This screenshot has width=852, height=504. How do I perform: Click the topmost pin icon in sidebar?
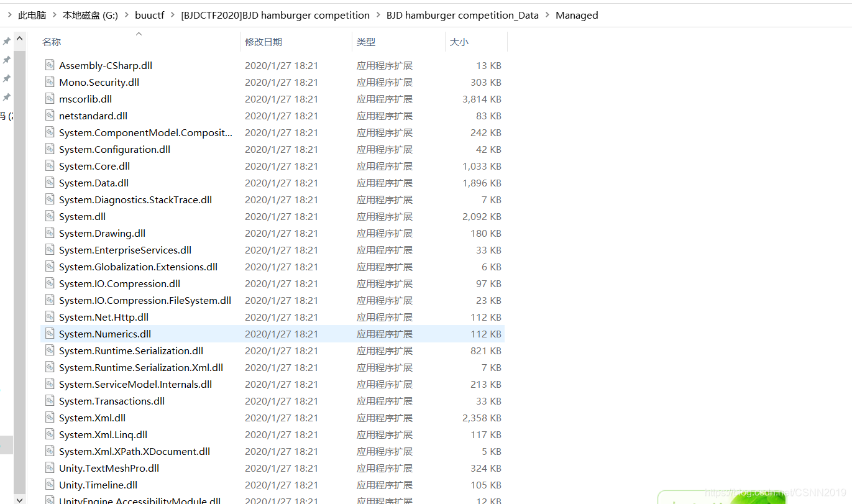point(6,41)
